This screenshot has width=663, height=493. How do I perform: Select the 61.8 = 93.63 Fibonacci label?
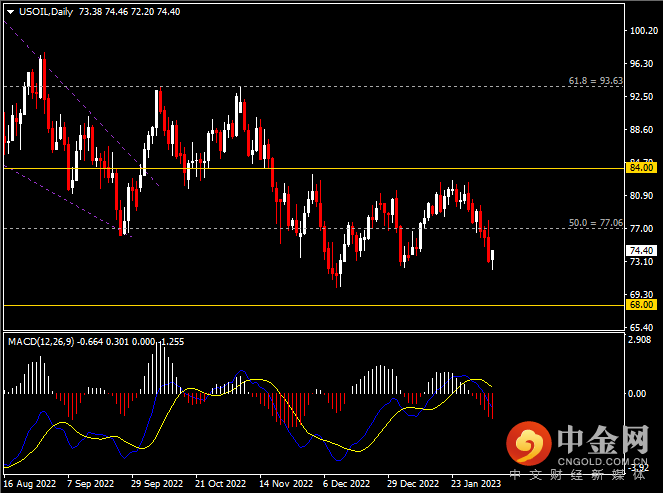(x=595, y=80)
